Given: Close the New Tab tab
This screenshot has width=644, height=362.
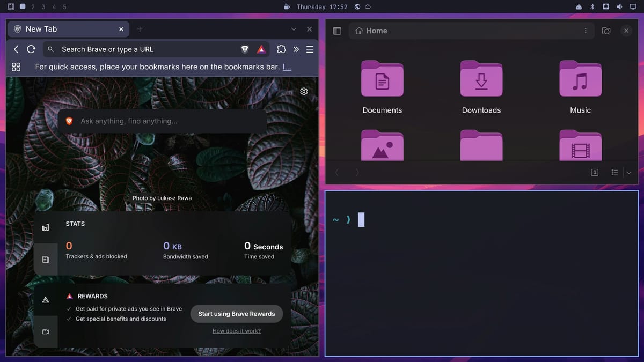Looking at the screenshot, I should (x=121, y=29).
